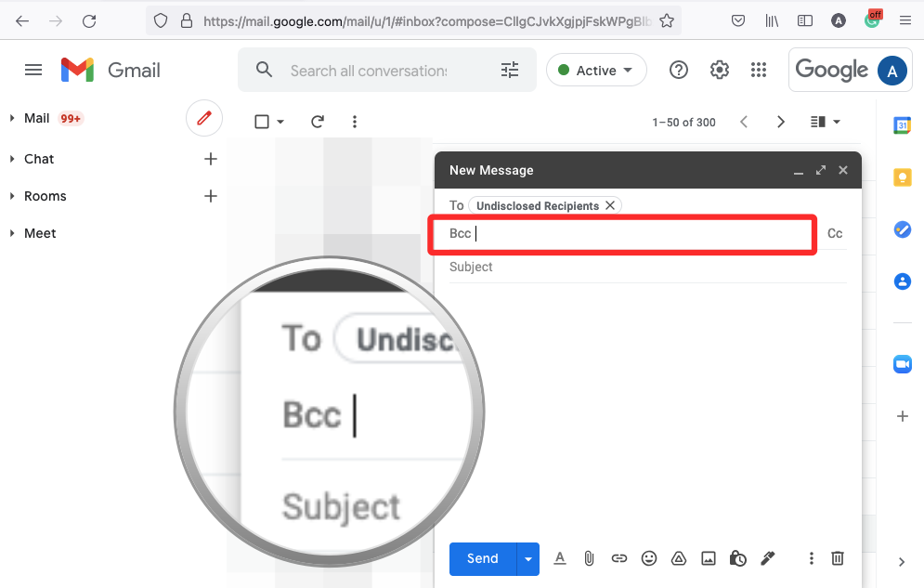Toggle confidential mode for this email
This screenshot has height=588, width=924.
(x=738, y=558)
